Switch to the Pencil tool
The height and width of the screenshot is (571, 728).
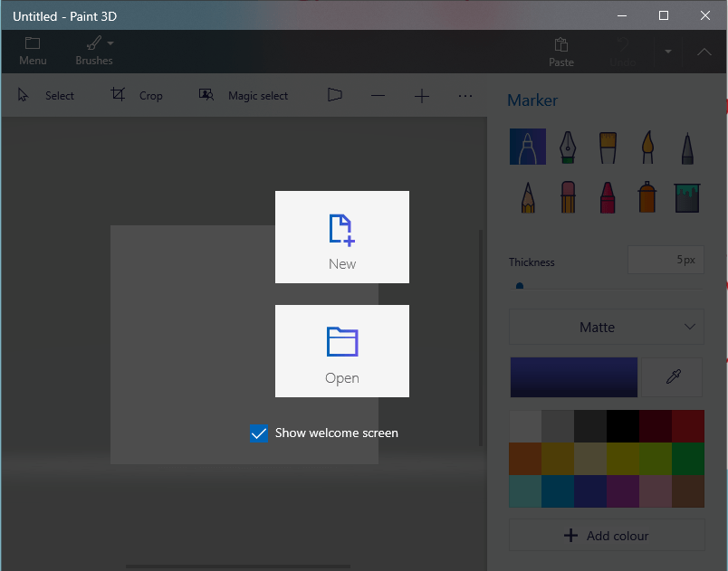point(528,195)
